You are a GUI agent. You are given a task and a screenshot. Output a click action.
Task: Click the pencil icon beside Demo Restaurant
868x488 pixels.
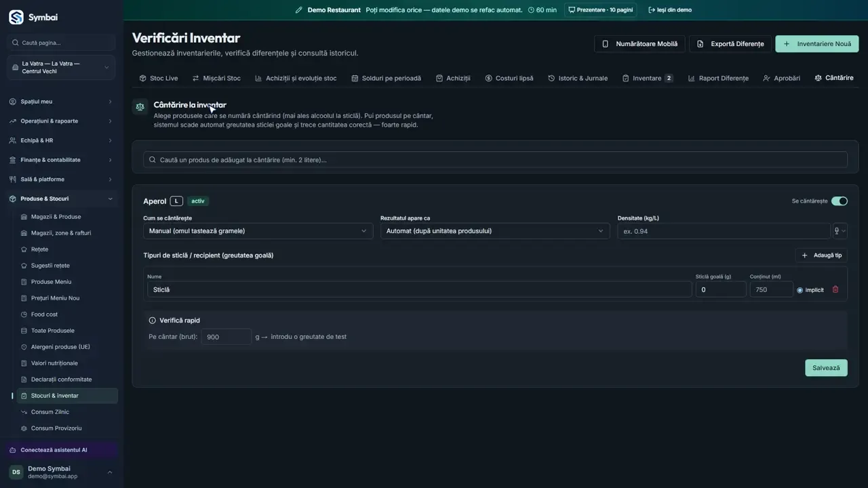click(299, 10)
